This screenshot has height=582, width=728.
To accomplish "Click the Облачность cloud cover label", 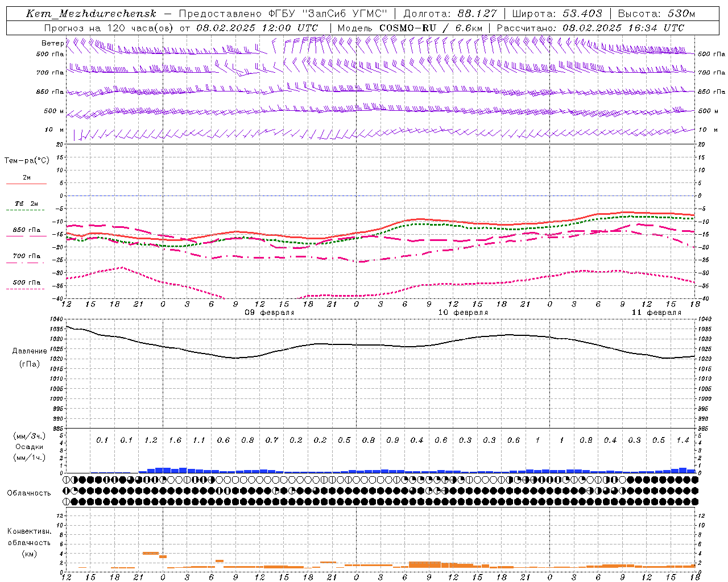I will coord(29,493).
